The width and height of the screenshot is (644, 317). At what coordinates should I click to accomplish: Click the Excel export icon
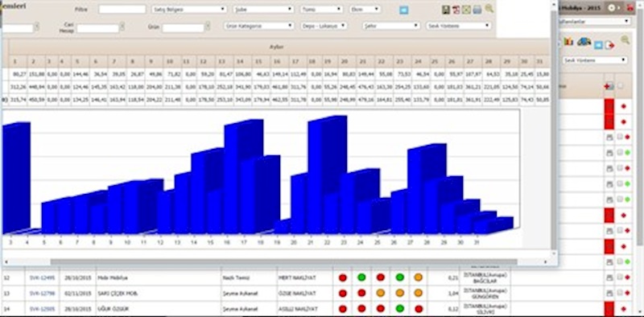click(466, 10)
